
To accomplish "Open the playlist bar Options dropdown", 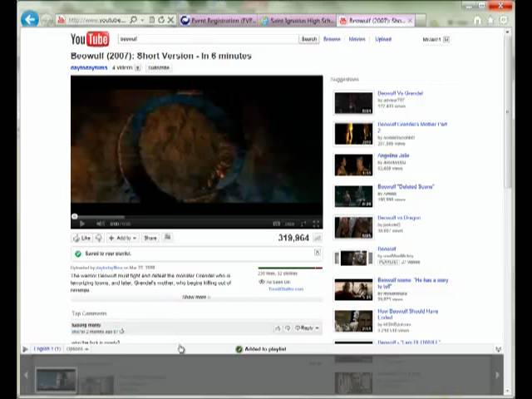I will point(77,349).
